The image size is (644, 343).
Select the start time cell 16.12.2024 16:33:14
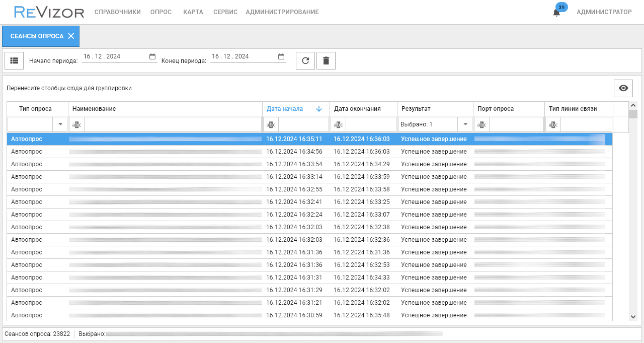pos(294,177)
